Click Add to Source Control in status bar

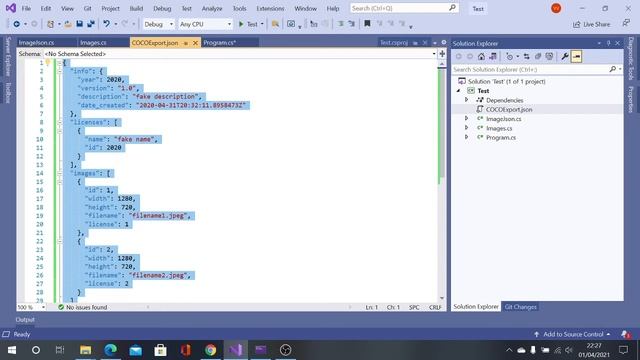[572, 334]
